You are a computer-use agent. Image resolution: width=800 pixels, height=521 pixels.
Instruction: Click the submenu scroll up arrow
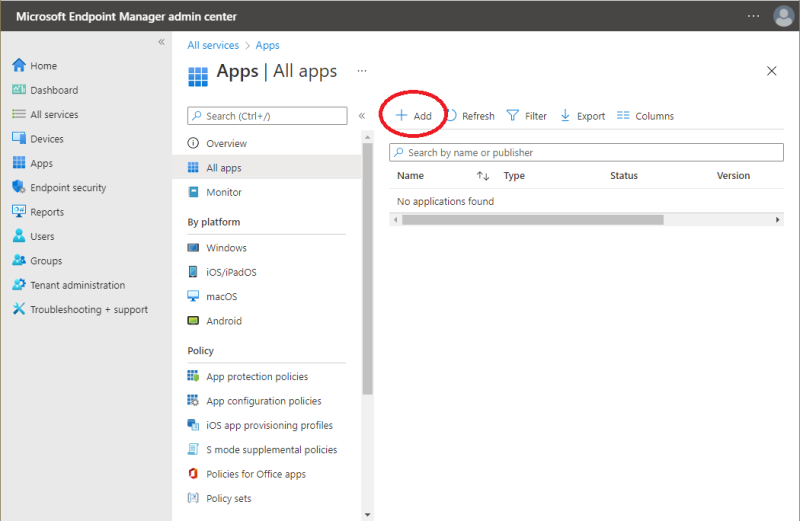tap(367, 137)
